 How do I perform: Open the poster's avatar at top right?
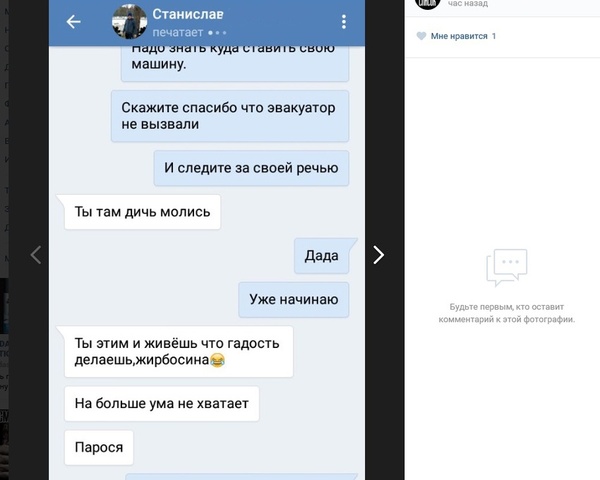click(428, 3)
